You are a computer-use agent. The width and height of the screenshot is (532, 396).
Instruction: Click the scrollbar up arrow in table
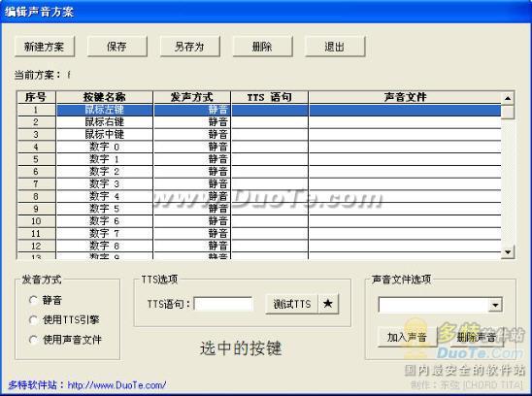coord(508,98)
